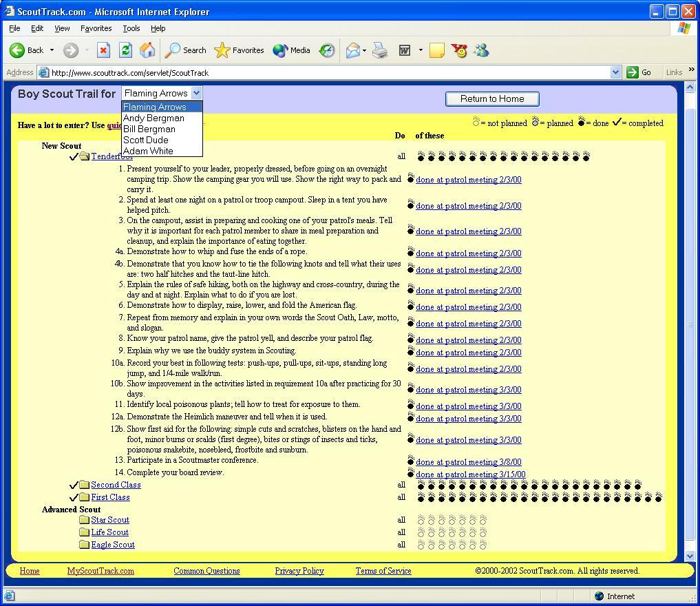Click the first unplanned paw in Star Scout row
700x606 pixels.
421,520
